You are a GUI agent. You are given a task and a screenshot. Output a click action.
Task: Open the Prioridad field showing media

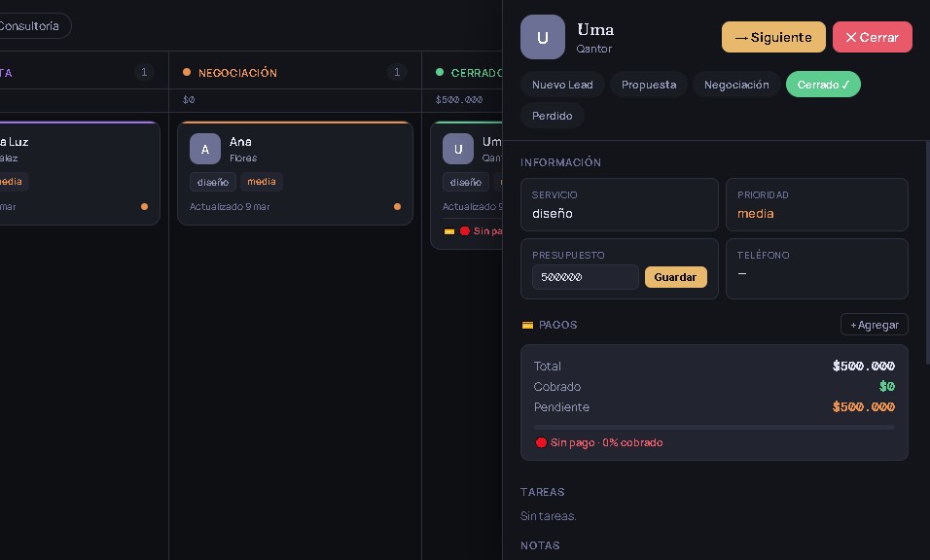tap(816, 204)
